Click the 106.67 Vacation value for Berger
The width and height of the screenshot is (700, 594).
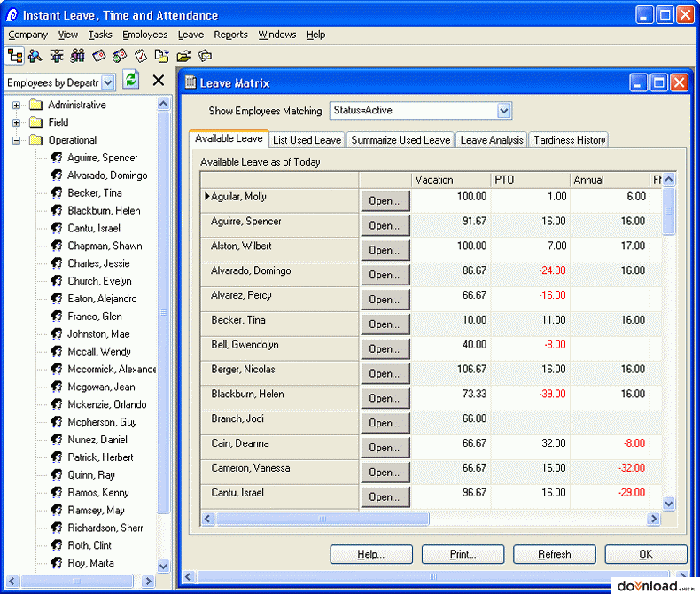point(472,370)
